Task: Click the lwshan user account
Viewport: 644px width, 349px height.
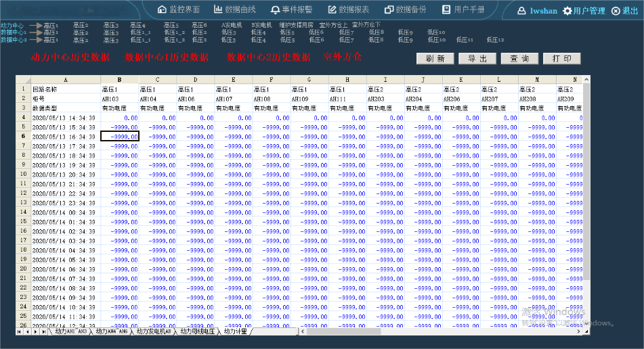Action: (x=537, y=11)
